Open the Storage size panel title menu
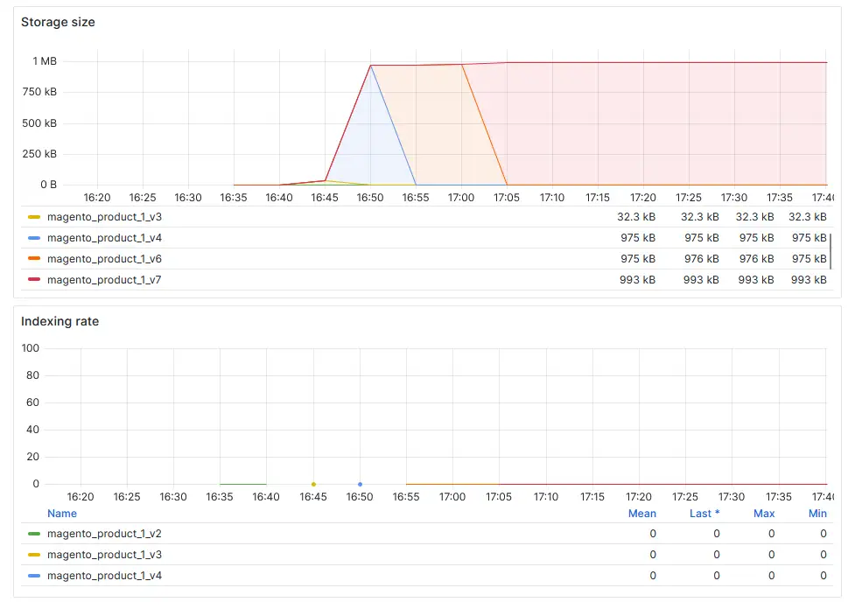The image size is (862, 616). click(58, 22)
